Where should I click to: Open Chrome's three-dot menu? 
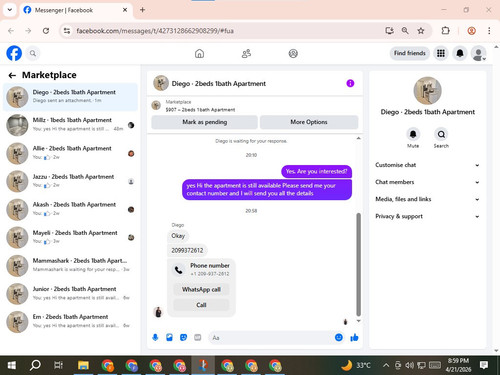click(x=489, y=31)
